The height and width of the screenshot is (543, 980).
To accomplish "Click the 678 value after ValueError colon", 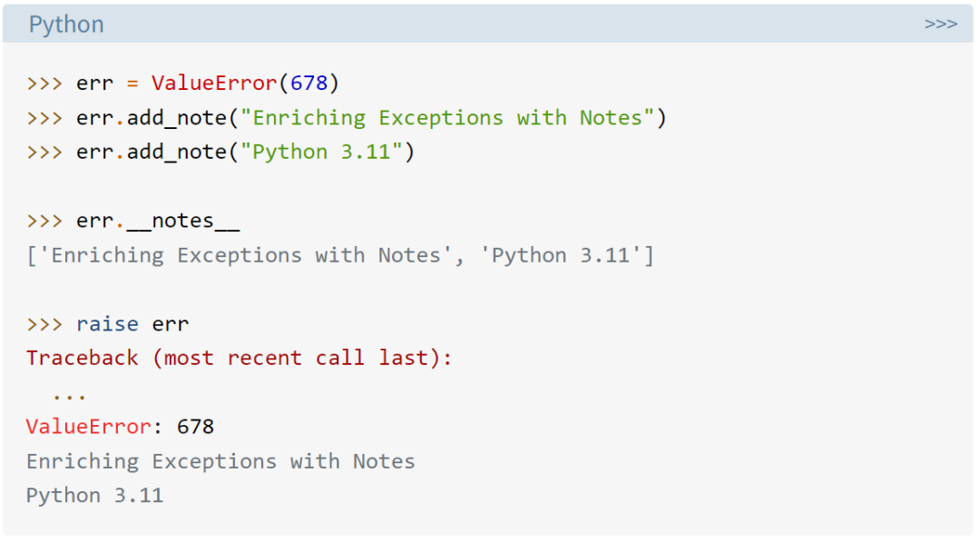I will (196, 427).
